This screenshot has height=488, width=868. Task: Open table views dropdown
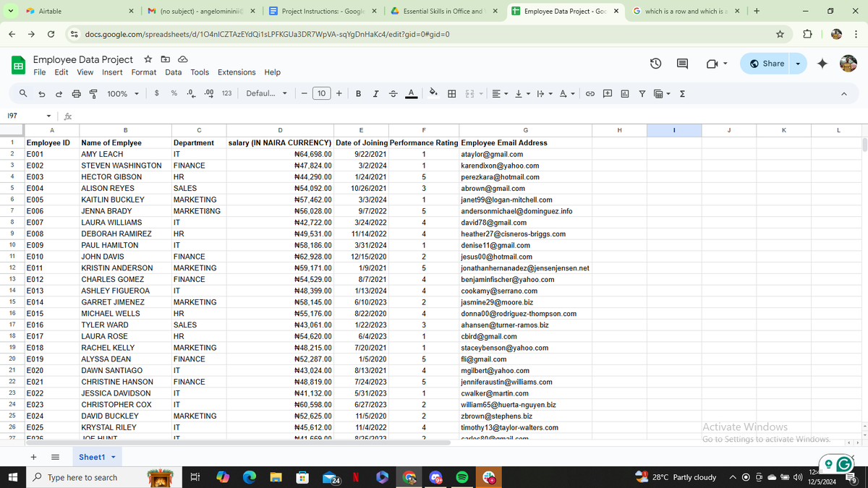(660, 93)
